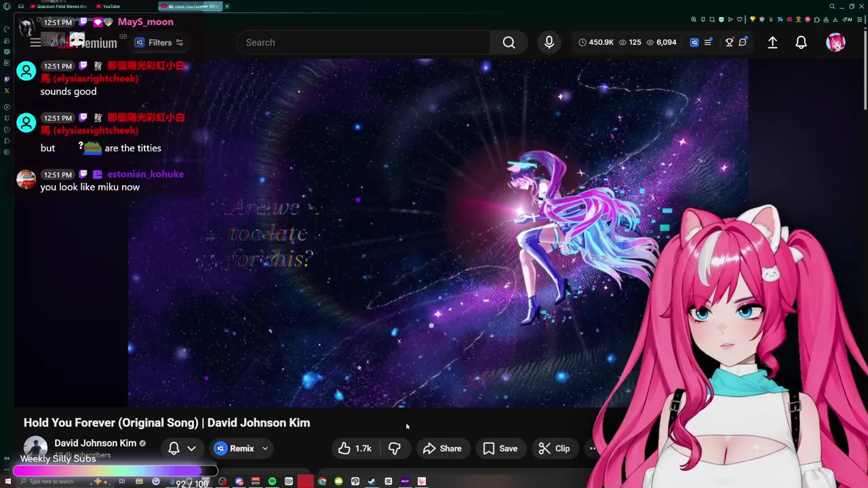Click David Johnson Kim channel avatar

pos(35,448)
